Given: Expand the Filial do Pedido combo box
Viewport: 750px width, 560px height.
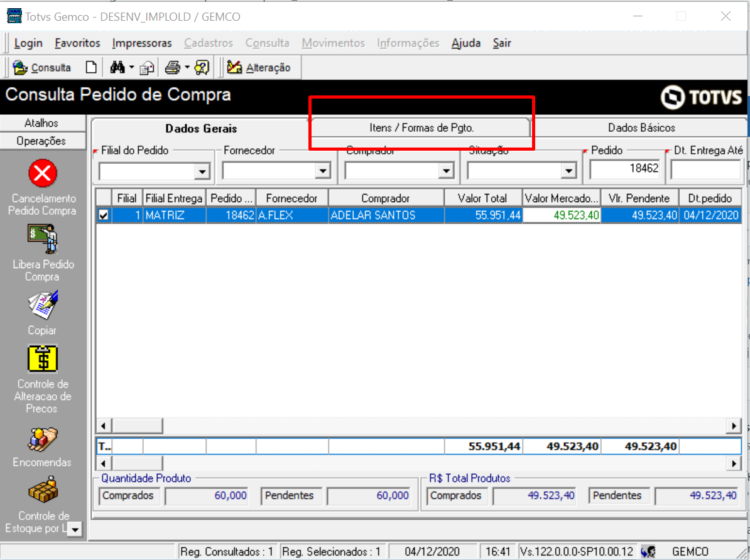Looking at the screenshot, I should point(202,171).
